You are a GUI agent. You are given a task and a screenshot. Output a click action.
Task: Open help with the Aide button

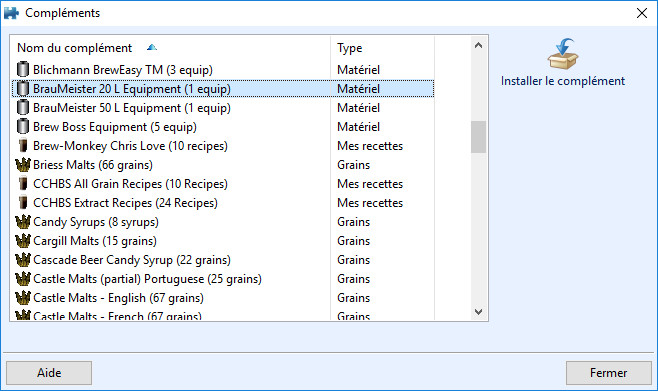click(x=49, y=373)
